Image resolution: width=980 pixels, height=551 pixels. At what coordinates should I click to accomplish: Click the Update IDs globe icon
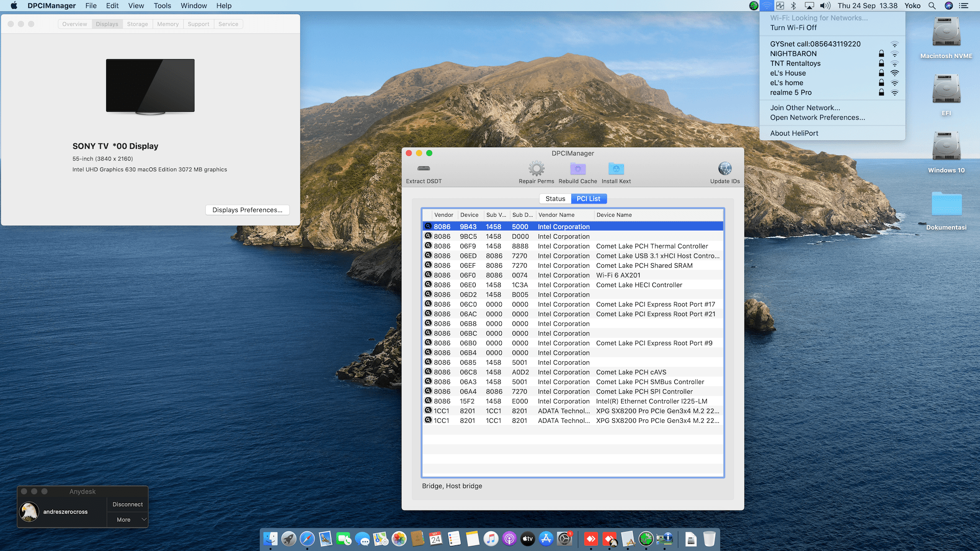click(725, 169)
